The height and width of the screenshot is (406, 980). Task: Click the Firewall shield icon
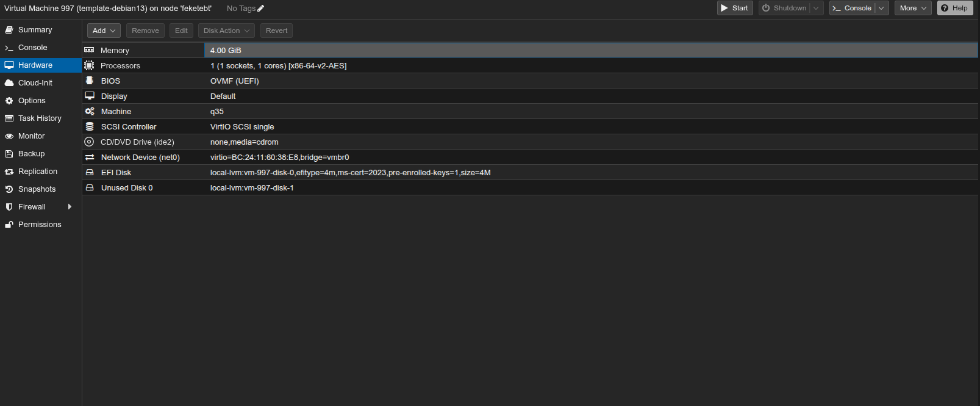(9, 207)
